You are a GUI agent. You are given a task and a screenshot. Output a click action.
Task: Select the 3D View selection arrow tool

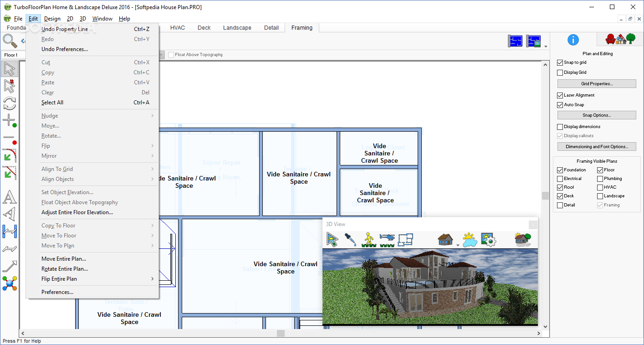click(x=332, y=239)
